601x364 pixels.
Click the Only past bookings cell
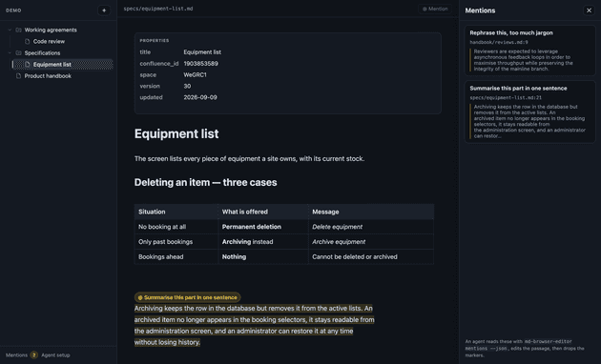pos(176,242)
